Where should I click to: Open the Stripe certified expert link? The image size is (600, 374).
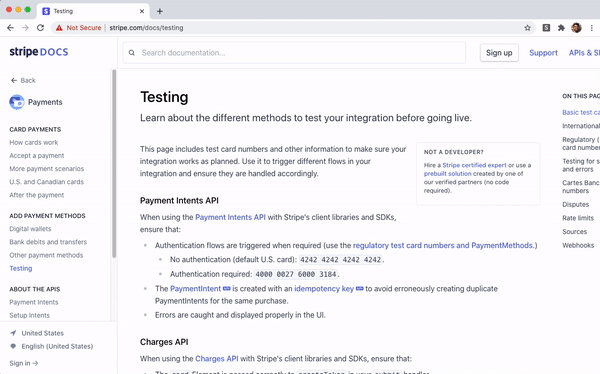pyautogui.click(x=474, y=165)
